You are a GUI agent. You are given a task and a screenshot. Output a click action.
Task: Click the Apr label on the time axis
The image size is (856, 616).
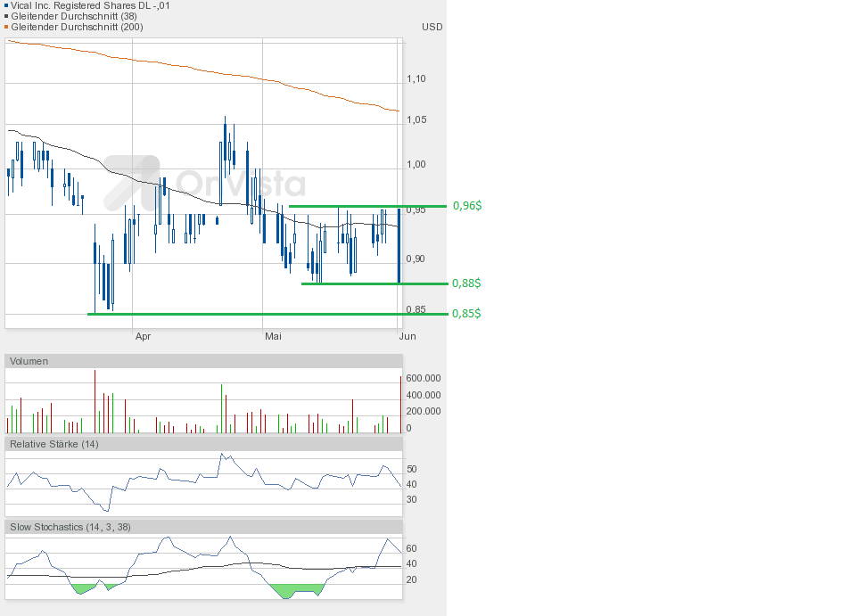click(144, 336)
